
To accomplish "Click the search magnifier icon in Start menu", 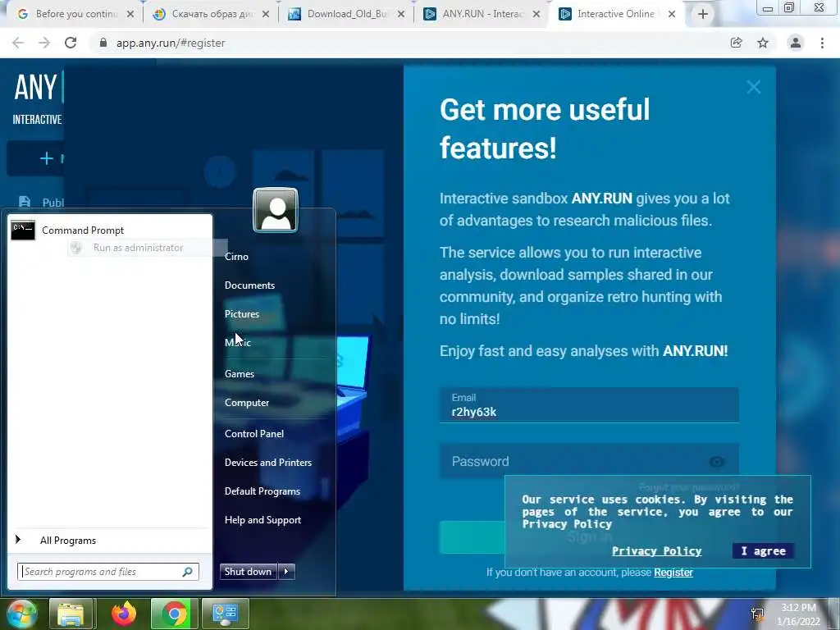I will click(188, 572).
